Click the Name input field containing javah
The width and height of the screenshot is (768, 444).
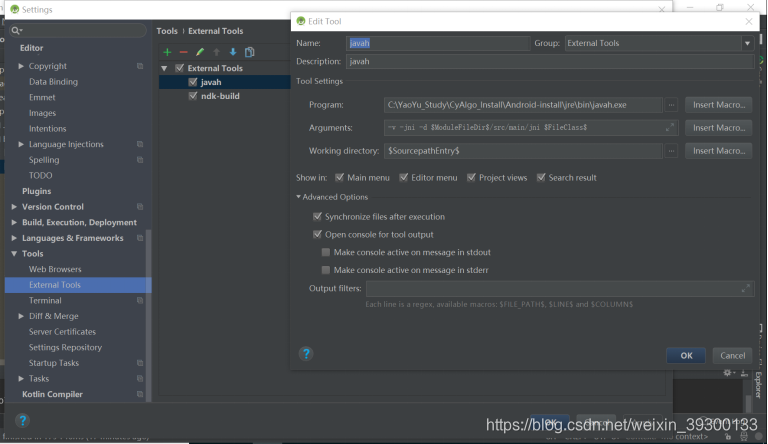(x=438, y=43)
